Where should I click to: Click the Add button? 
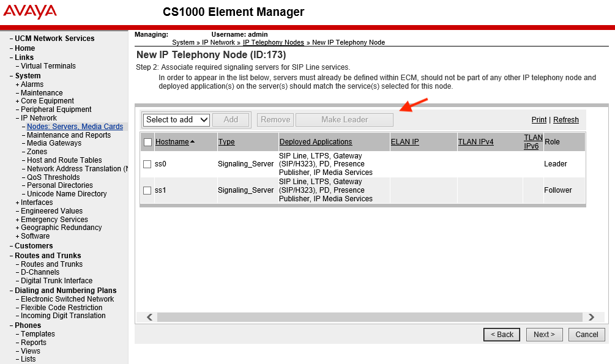231,120
